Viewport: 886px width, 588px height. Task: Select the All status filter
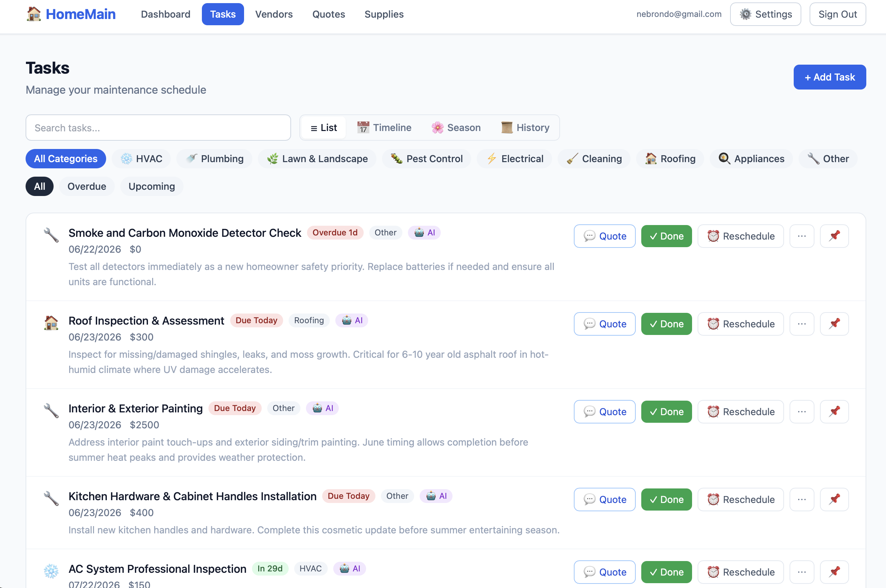tap(39, 186)
